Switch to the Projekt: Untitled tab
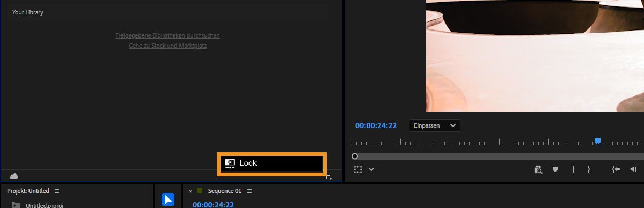 click(28, 191)
